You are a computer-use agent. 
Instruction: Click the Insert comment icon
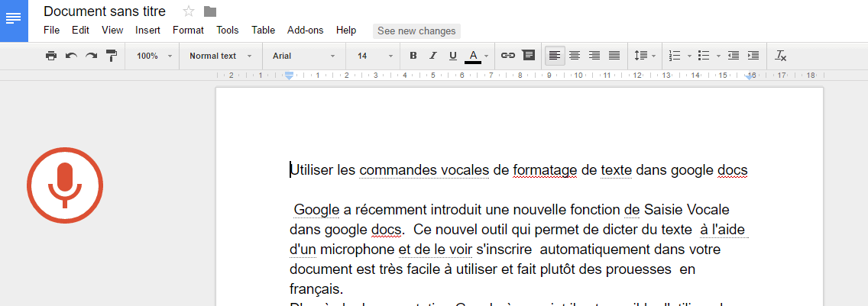529,56
